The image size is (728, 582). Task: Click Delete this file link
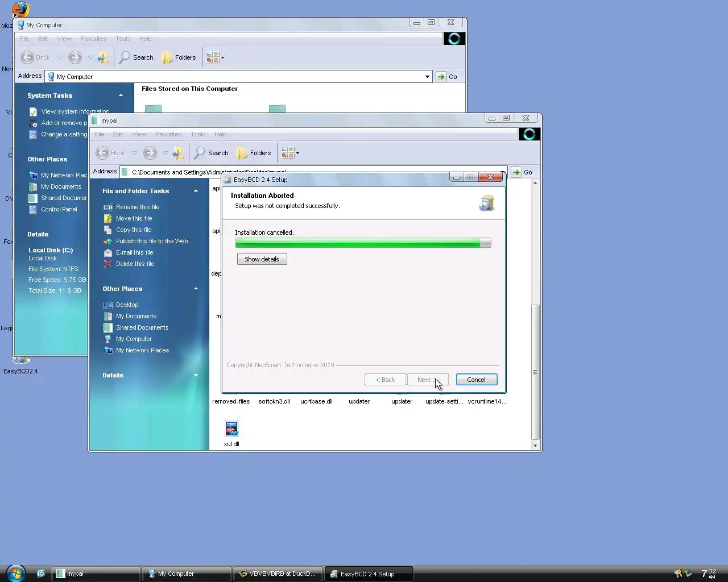(x=135, y=264)
